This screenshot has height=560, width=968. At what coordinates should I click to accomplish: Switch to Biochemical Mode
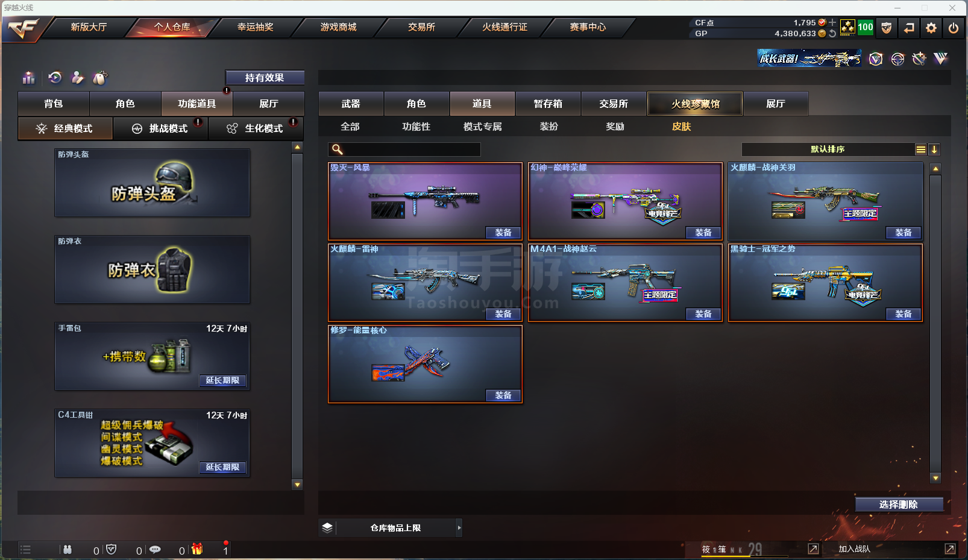pos(256,128)
